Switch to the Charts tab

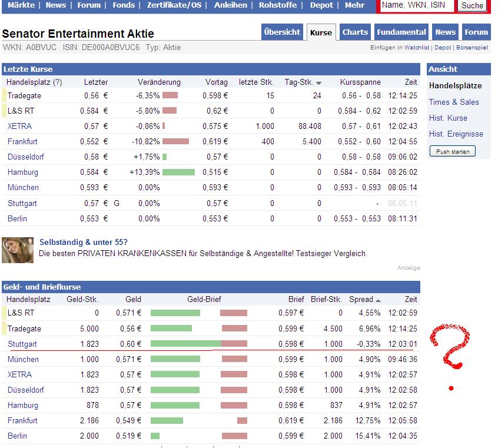pos(355,32)
